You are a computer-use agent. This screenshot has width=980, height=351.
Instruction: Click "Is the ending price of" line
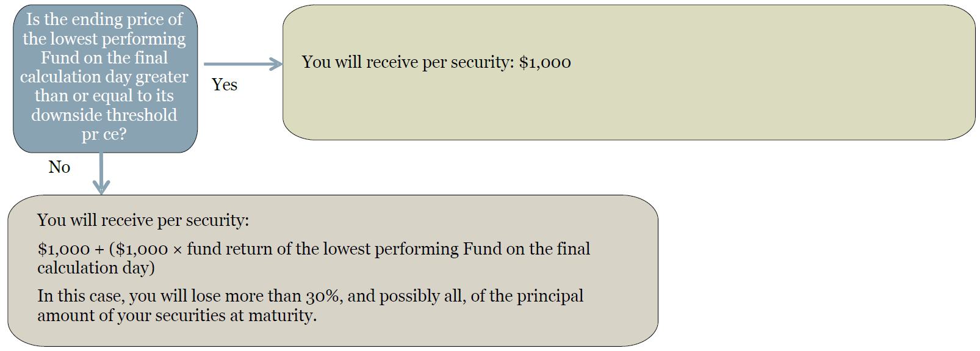pyautogui.click(x=104, y=20)
